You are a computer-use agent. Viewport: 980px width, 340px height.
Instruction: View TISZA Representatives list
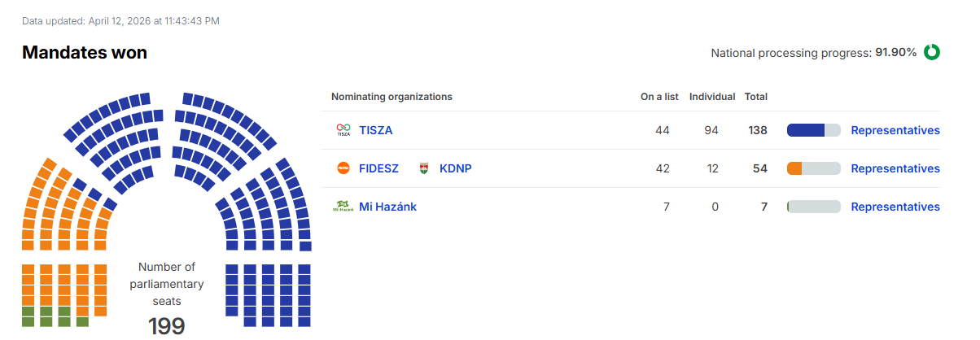pos(895,130)
